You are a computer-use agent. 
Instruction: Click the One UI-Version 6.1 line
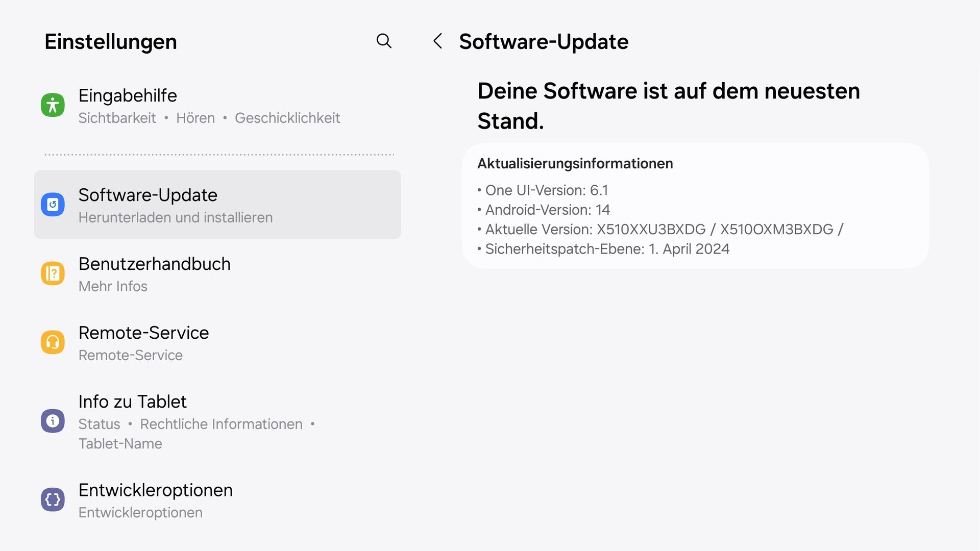(x=546, y=190)
